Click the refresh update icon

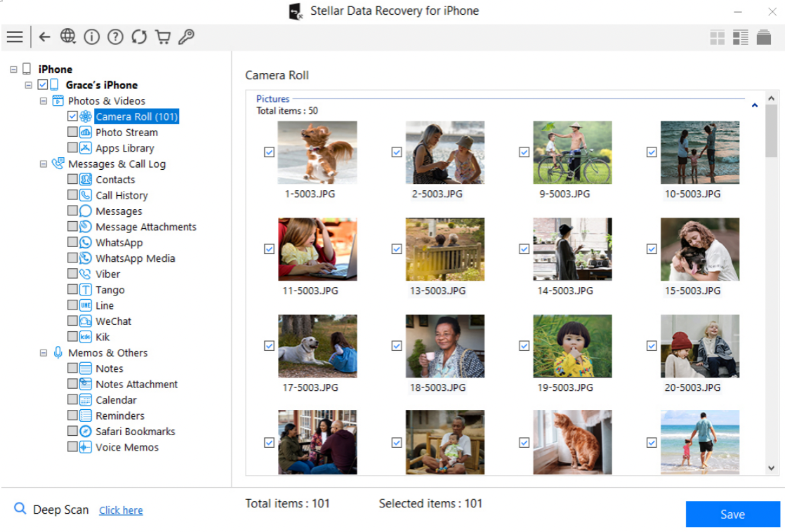click(x=139, y=37)
